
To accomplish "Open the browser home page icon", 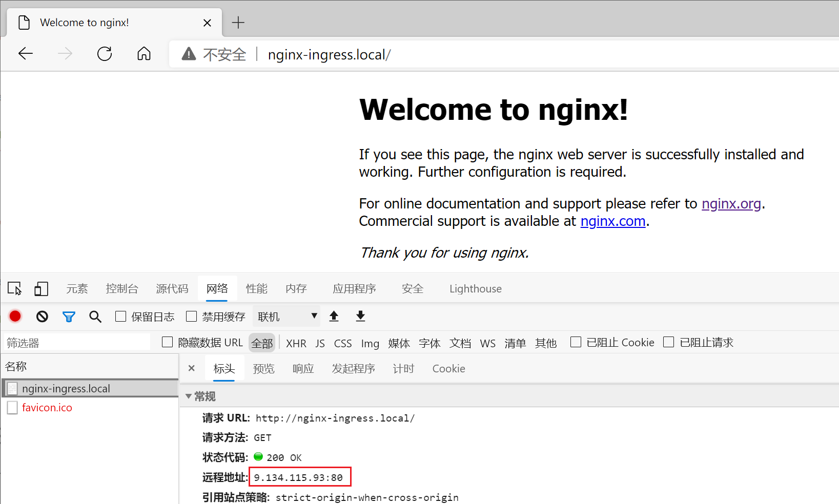I will pyautogui.click(x=144, y=53).
